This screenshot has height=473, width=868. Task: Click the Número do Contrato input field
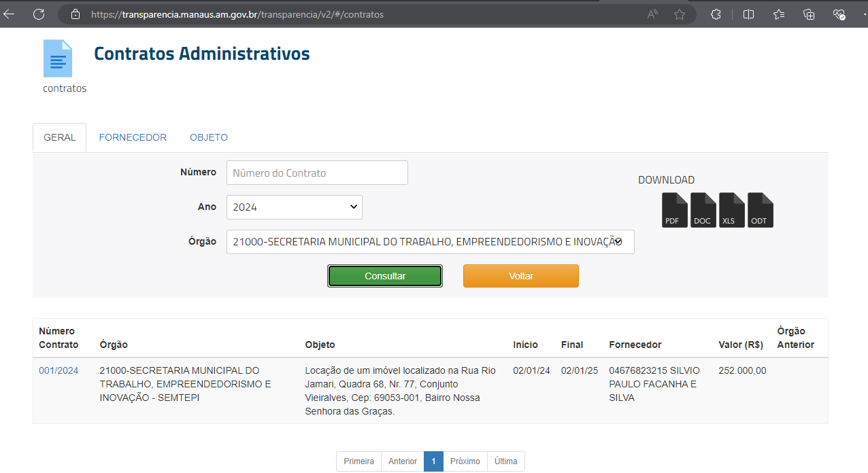click(317, 173)
